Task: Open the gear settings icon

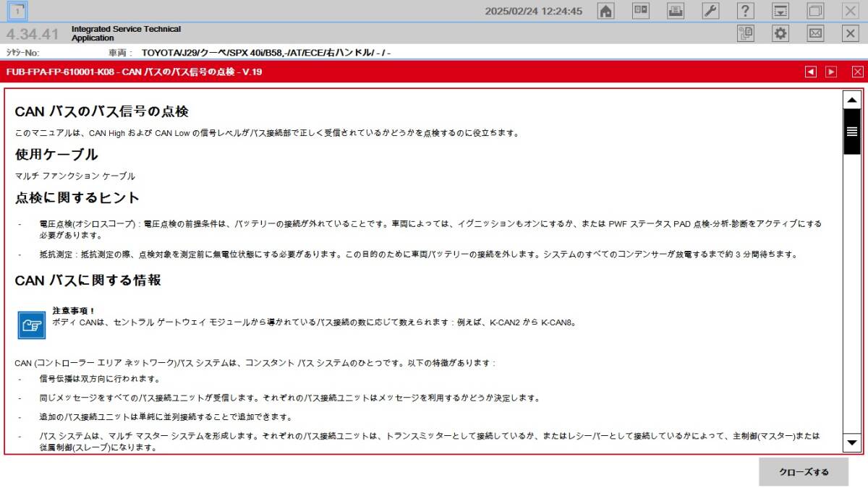Action: point(780,33)
